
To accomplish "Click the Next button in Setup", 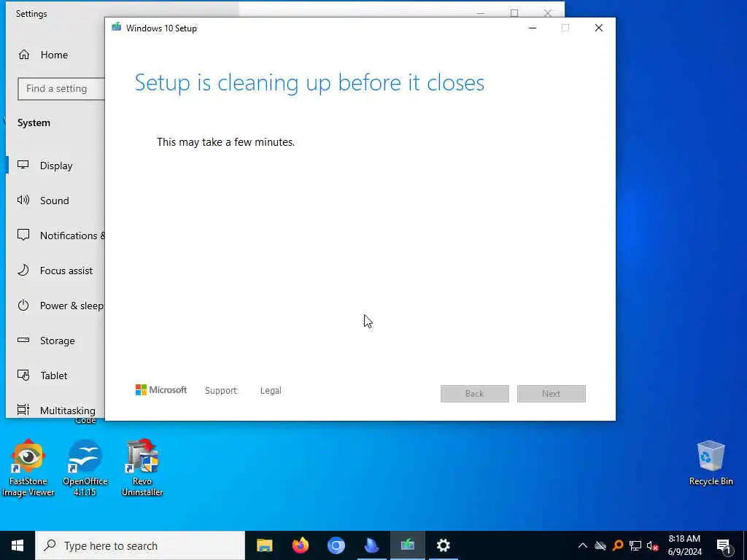I will point(551,394).
